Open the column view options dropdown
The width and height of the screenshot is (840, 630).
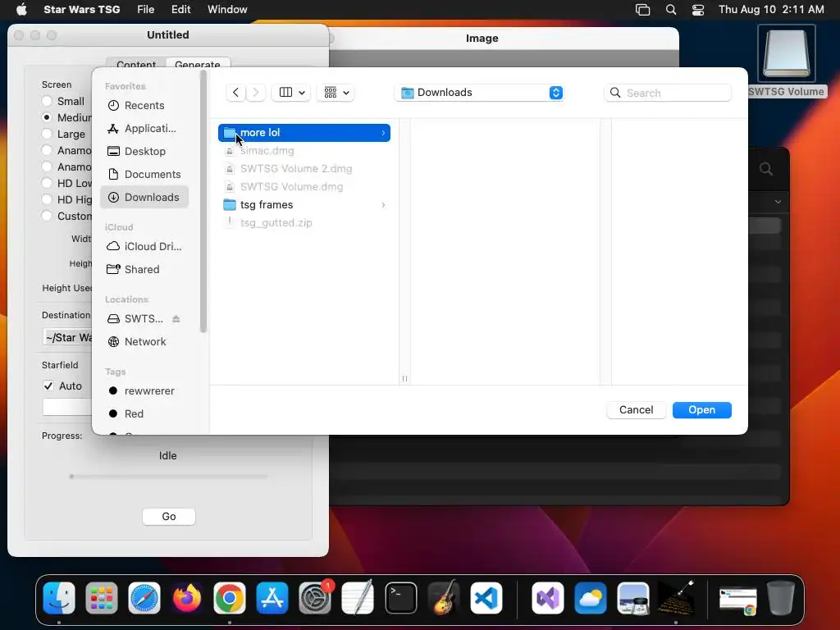point(291,93)
